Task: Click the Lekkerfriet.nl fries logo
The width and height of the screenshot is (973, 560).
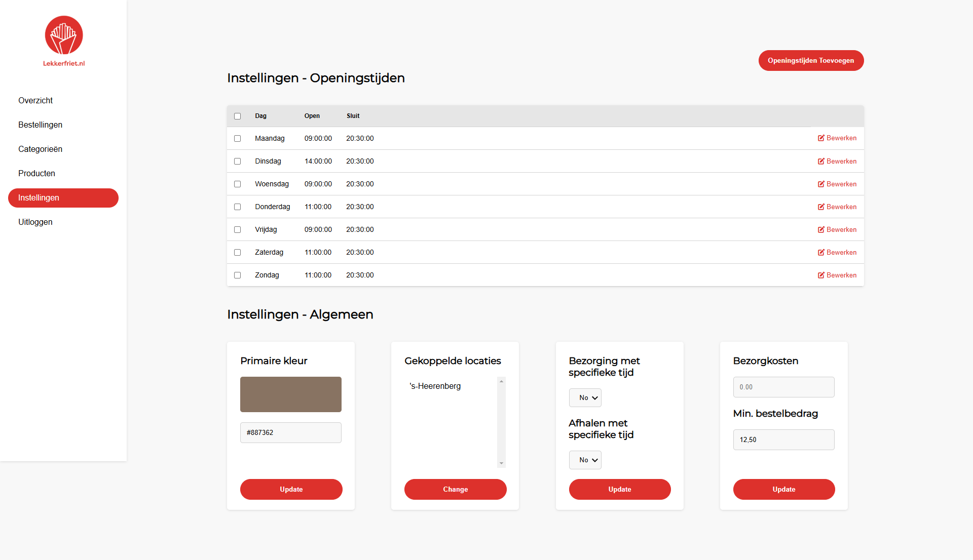Action: tap(64, 35)
